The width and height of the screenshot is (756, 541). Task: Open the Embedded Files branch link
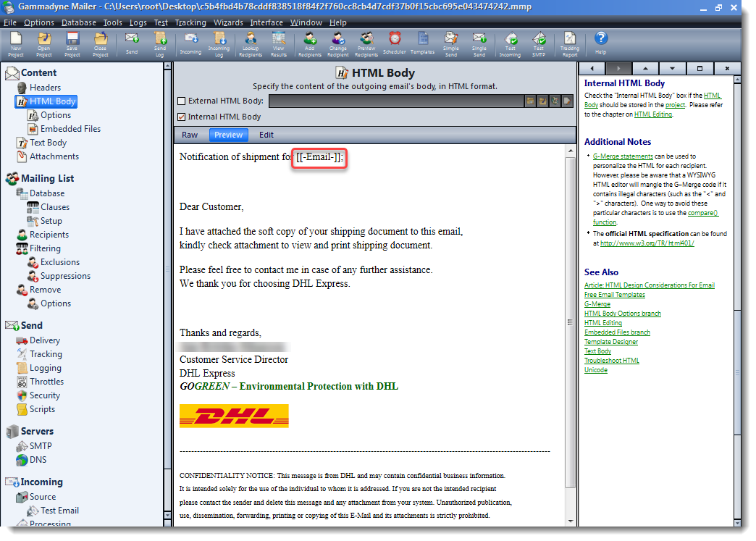(617, 332)
